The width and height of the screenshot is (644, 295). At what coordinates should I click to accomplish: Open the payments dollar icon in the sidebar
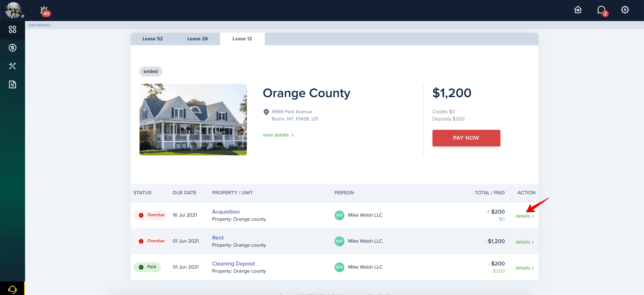point(13,48)
